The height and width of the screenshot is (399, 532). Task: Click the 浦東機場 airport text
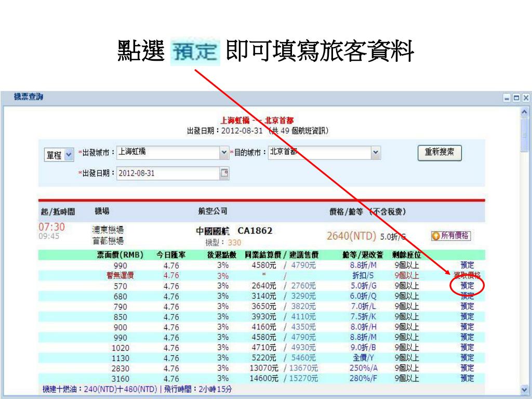[108, 230]
